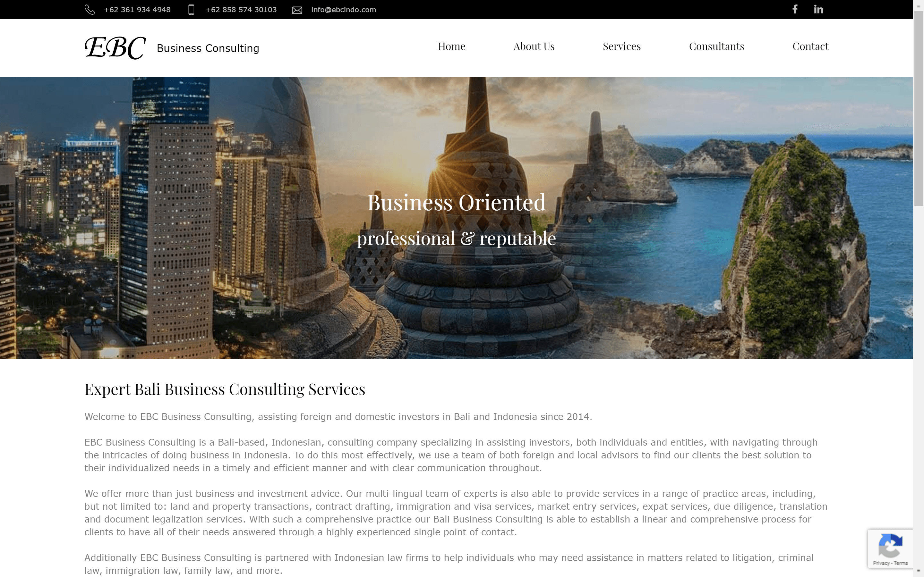Click the mobile phone icon

tap(191, 10)
